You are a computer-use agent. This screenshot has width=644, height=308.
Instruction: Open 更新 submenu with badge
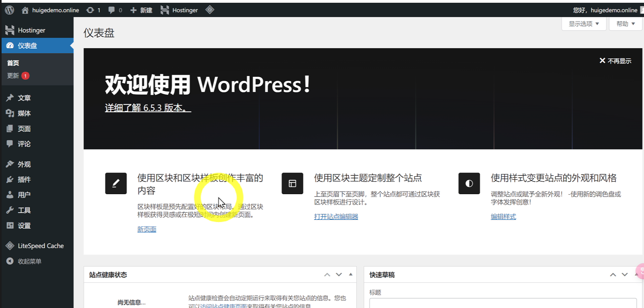coord(18,76)
